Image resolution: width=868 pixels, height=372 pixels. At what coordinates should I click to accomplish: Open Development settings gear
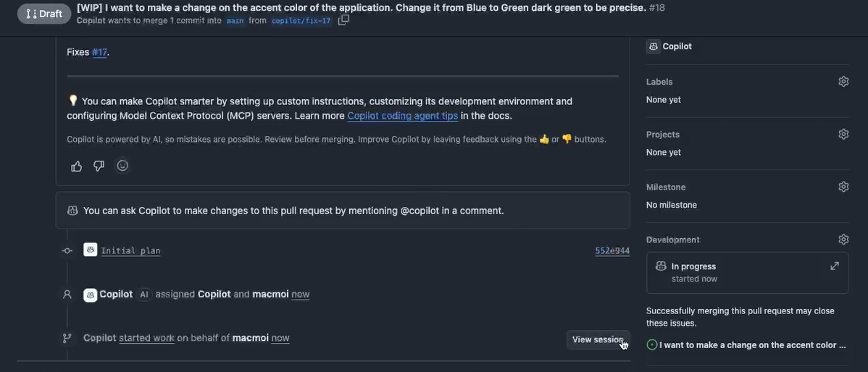tap(843, 240)
